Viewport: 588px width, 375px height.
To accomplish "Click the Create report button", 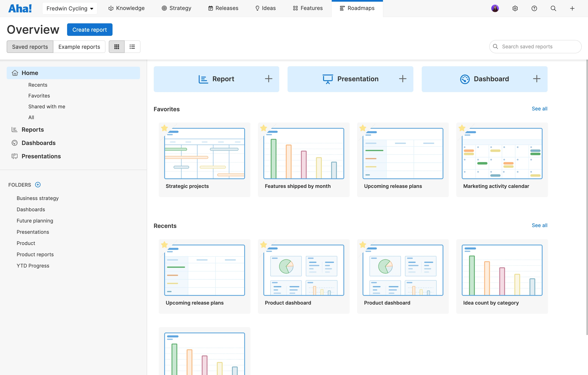I will click(89, 29).
